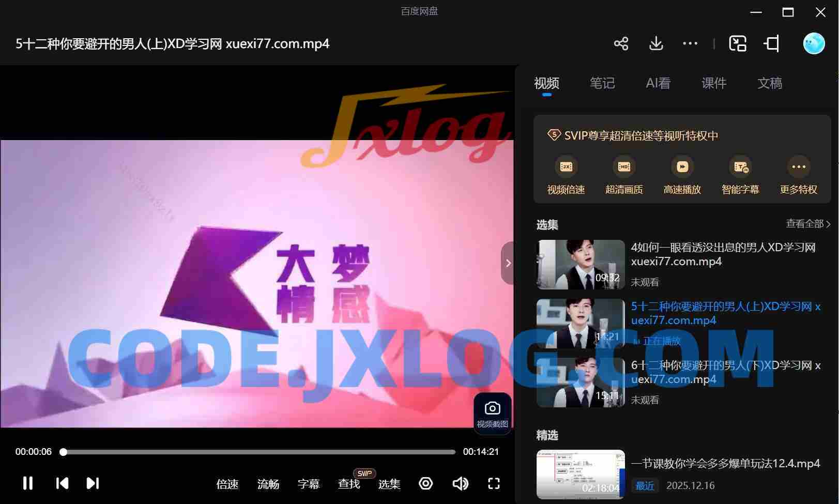Play thumbnail of 6十二种你要避开的男人(下)
839x504 pixels.
(x=581, y=382)
